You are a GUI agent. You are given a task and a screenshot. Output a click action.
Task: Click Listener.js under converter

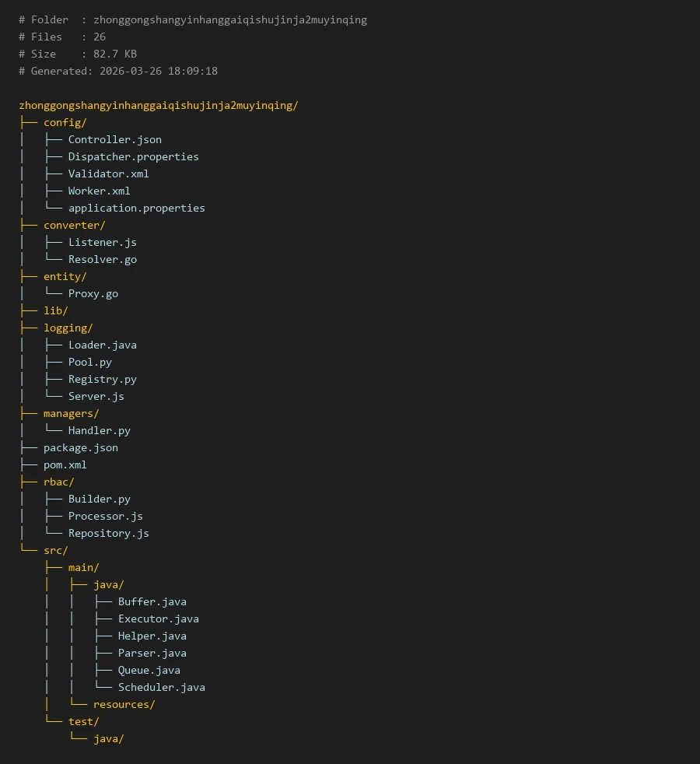click(x=102, y=242)
